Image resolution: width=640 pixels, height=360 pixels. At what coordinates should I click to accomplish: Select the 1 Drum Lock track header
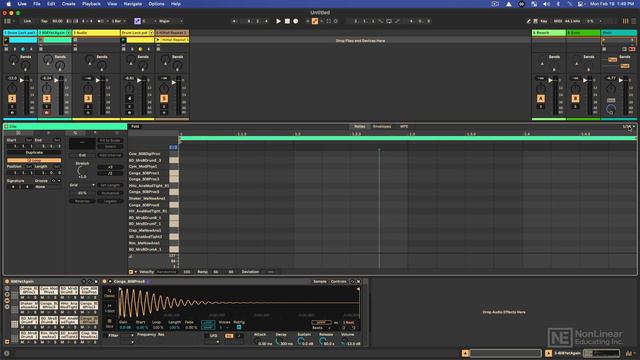pyautogui.click(x=20, y=33)
